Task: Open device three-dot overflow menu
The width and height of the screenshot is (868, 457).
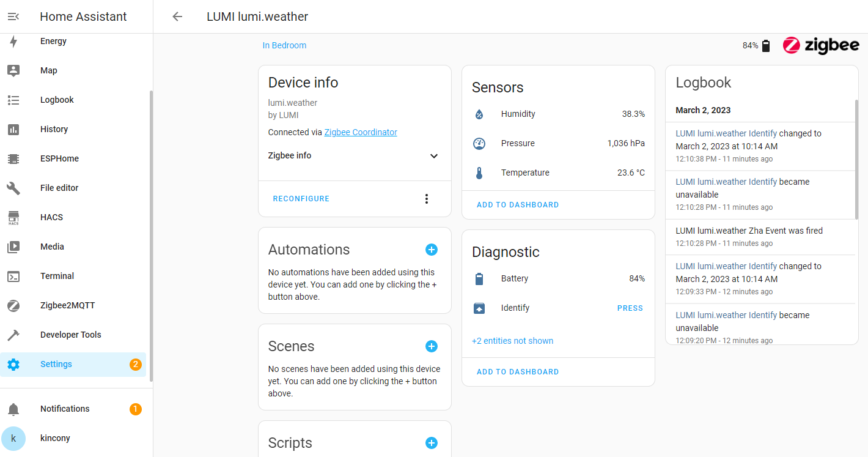Action: [427, 199]
